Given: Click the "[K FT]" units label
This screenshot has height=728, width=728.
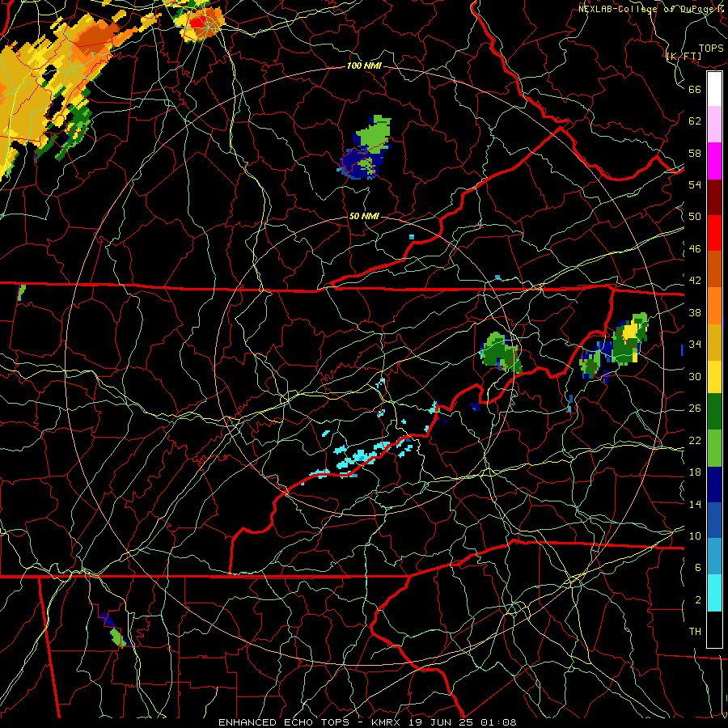Looking at the screenshot, I should click(x=684, y=57).
